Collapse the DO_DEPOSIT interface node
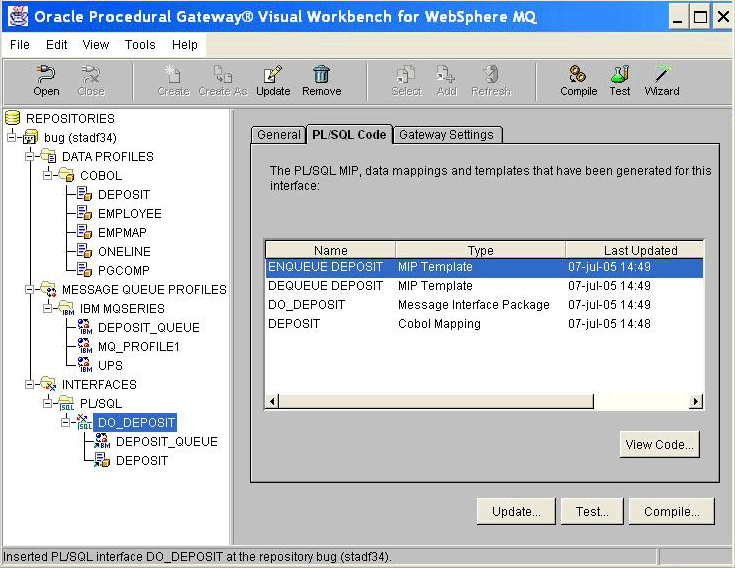Viewport: 735px width, 568px height. click(67, 423)
